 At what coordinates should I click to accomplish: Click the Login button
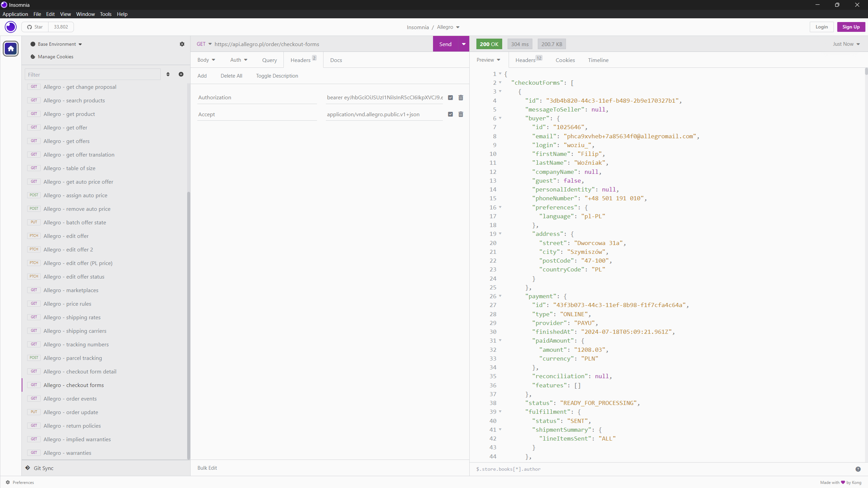[x=822, y=27]
